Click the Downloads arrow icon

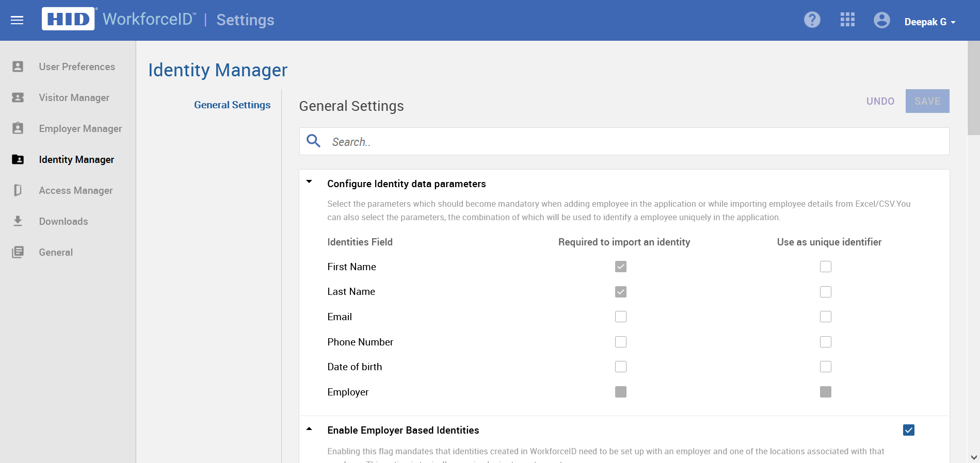pyautogui.click(x=18, y=221)
